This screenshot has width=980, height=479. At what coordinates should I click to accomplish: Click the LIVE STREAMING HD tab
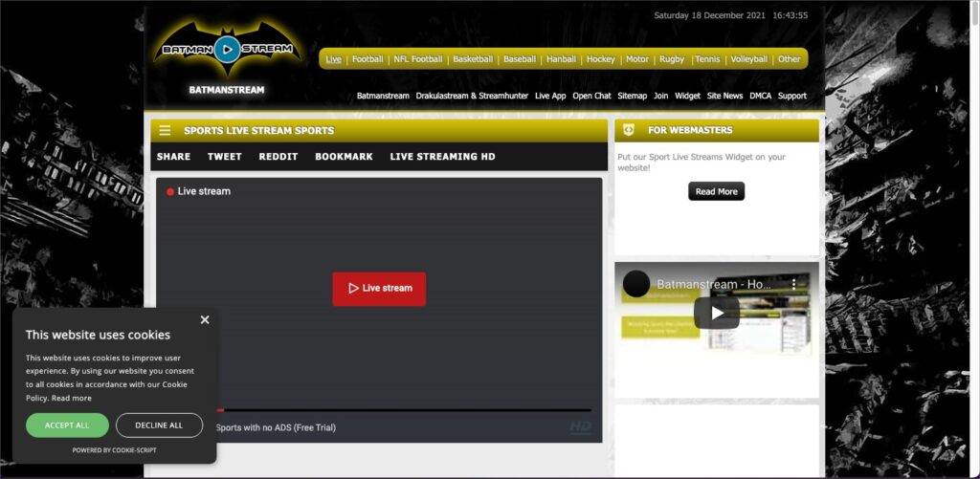442,157
